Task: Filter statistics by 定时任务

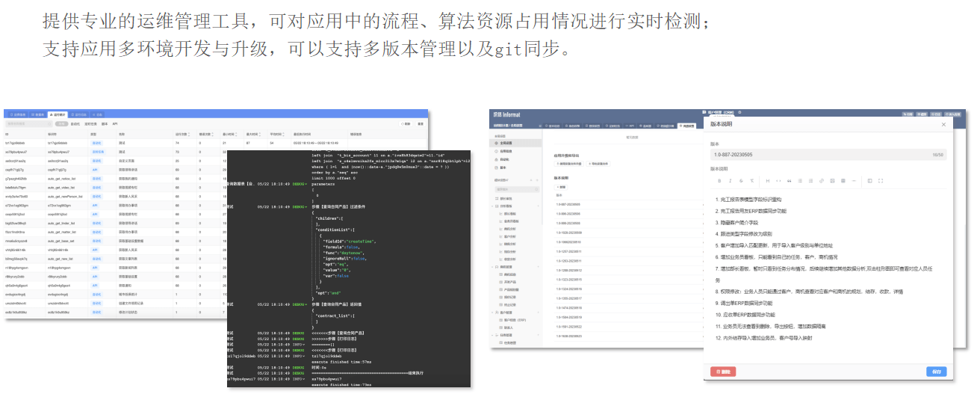Action: tap(90, 124)
